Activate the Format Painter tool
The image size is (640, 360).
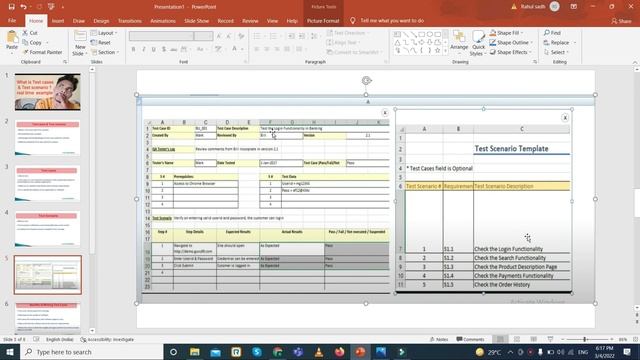pos(42,52)
